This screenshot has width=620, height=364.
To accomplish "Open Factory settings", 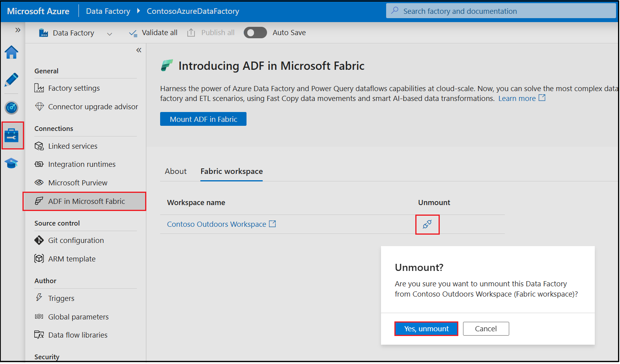I will pyautogui.click(x=74, y=88).
